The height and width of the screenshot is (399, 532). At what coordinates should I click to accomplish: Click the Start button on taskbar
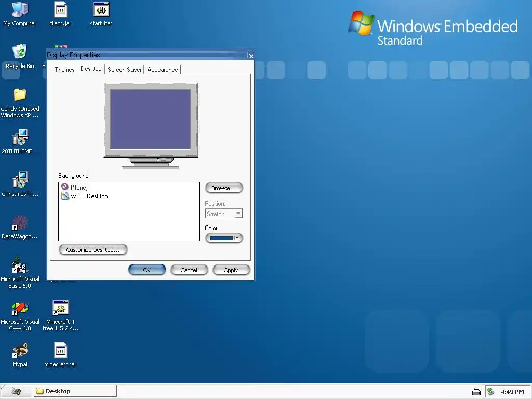(x=16, y=391)
